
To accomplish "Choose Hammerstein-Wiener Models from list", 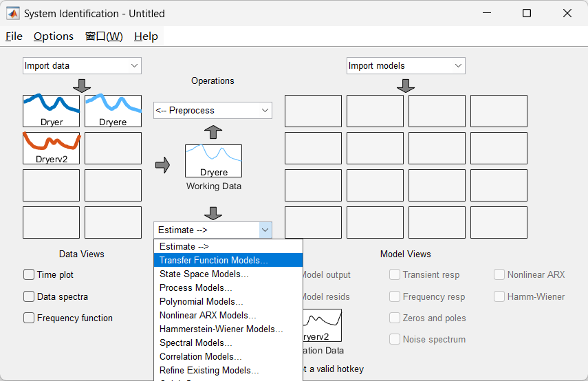I will click(x=228, y=329).
